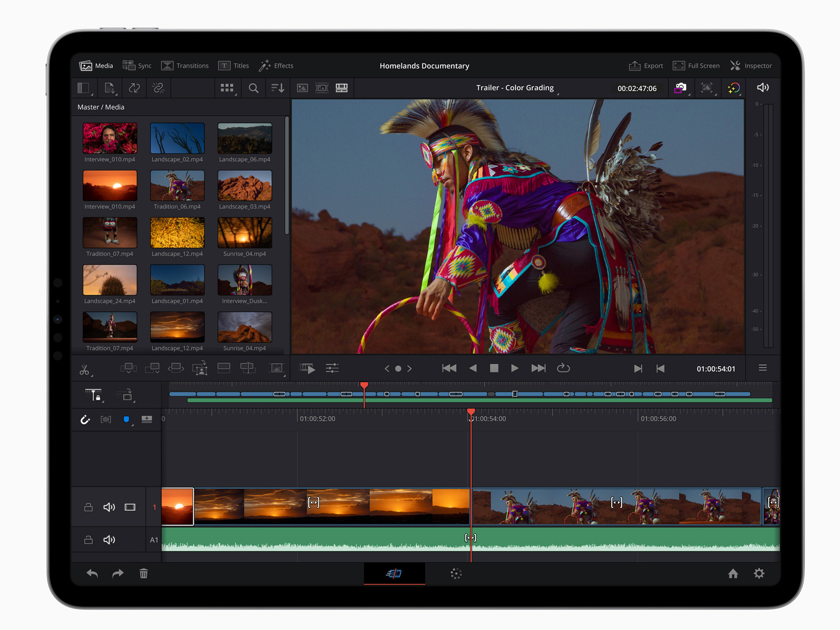Click the red playhead on overview timeline

364,386
